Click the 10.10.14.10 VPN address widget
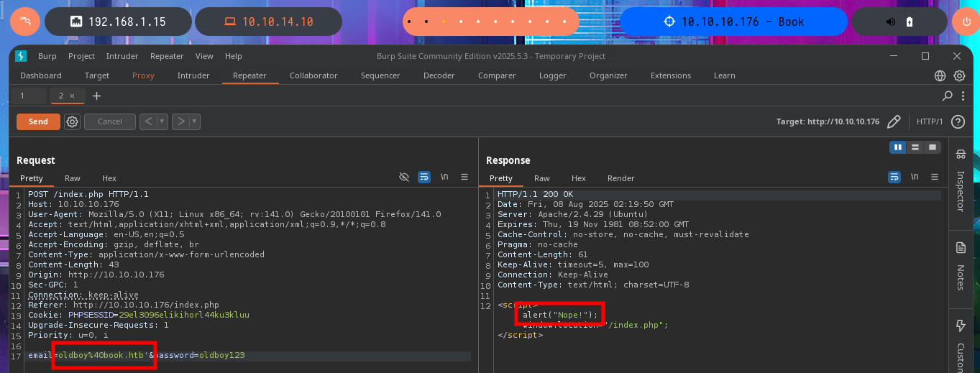 [268, 22]
